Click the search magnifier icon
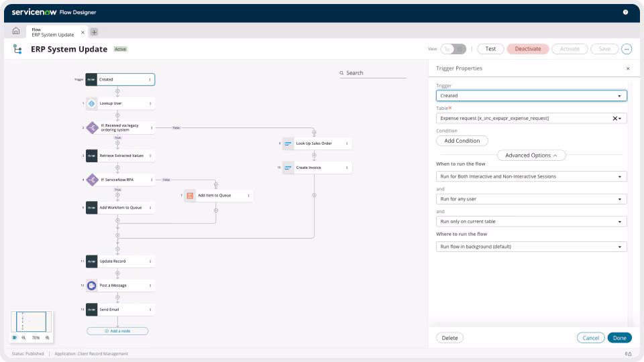This screenshot has height=362, width=644. tap(341, 73)
